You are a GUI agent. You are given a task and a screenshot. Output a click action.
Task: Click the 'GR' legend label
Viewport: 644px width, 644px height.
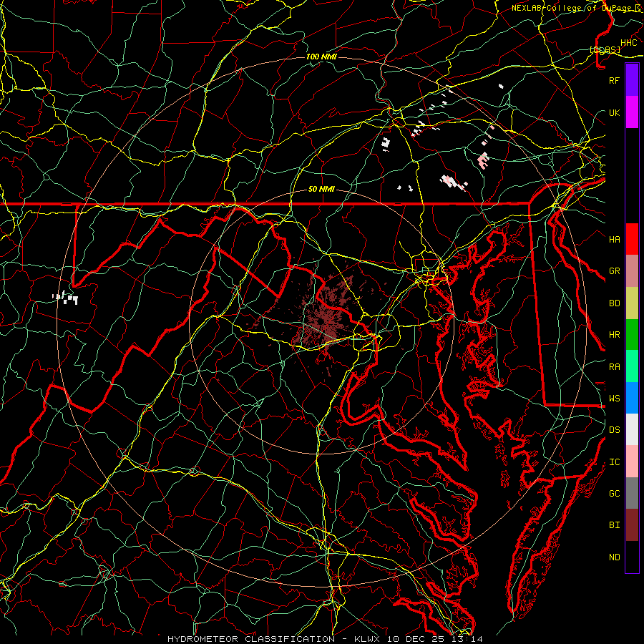[614, 271]
